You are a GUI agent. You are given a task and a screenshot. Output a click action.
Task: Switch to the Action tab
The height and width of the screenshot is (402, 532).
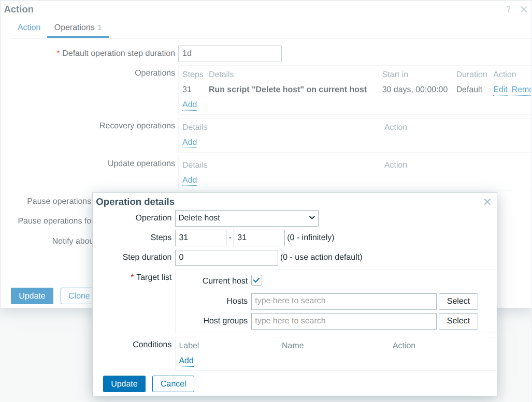click(x=28, y=27)
